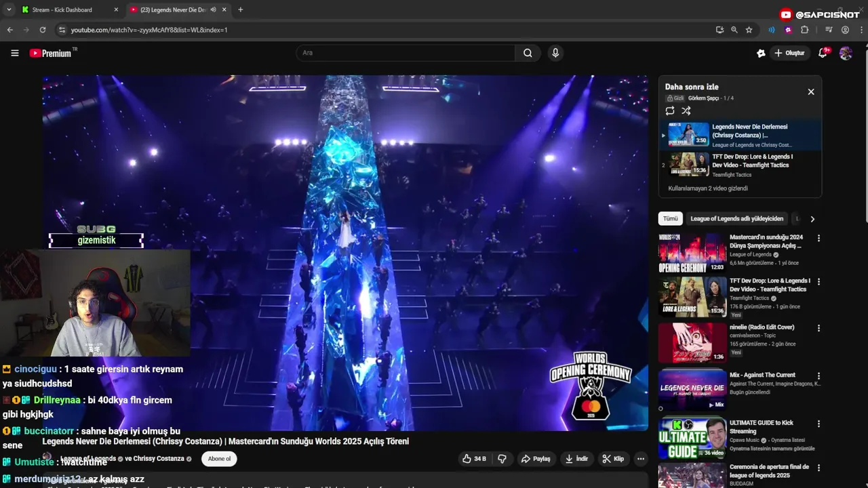The width and height of the screenshot is (868, 488).
Task: Select League of Legends adlı yükleyiciden chip
Action: click(x=736, y=219)
